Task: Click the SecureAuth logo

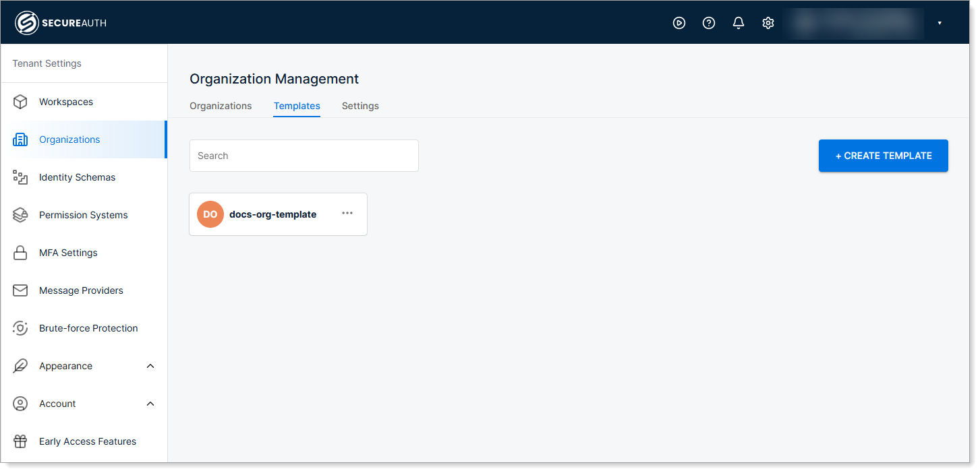Action: tap(60, 22)
